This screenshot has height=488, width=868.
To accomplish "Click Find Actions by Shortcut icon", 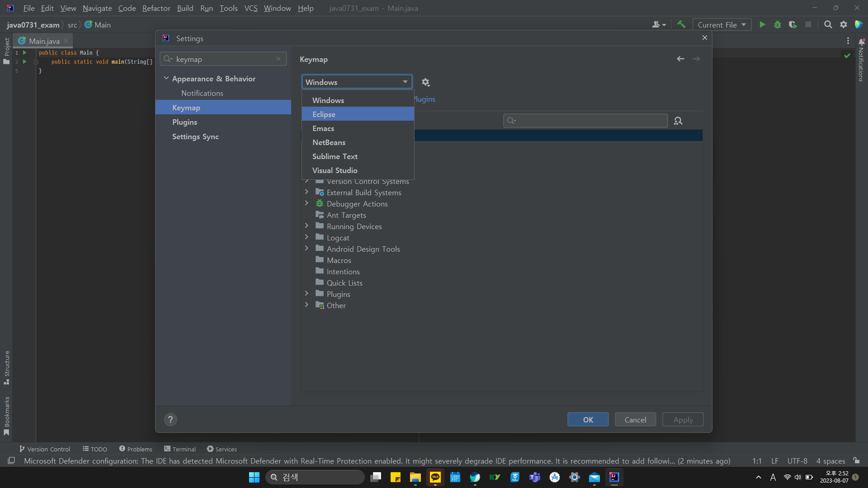I will (678, 121).
